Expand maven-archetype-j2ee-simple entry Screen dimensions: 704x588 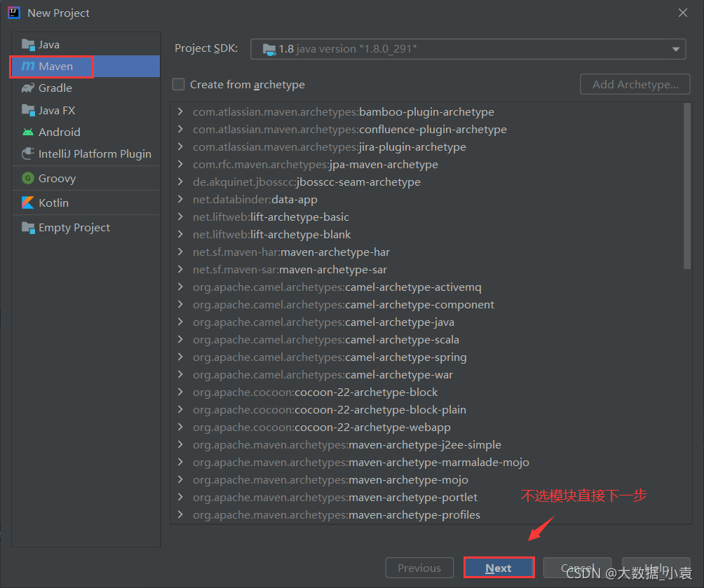[x=180, y=444]
